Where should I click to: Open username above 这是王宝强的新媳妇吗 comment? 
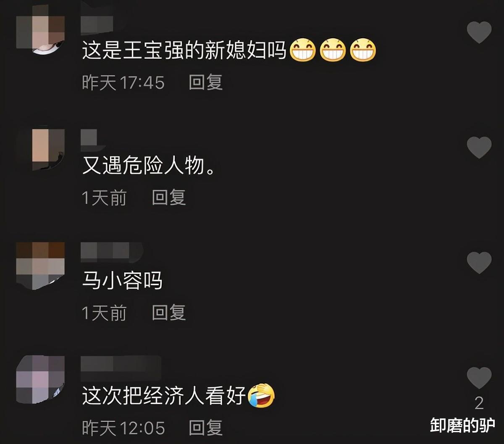coord(97,24)
